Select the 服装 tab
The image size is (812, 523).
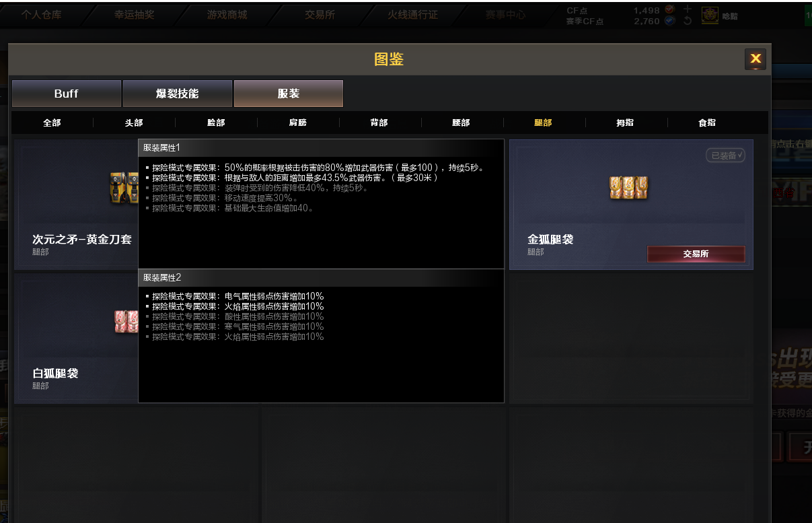(x=289, y=94)
